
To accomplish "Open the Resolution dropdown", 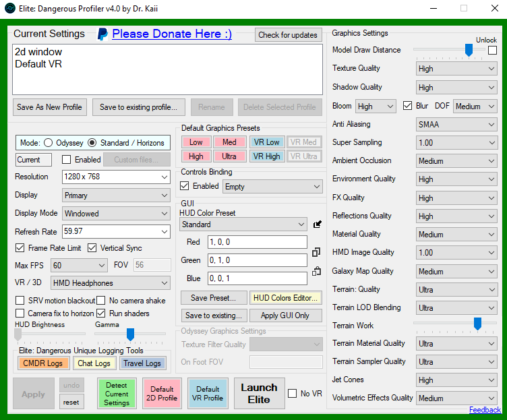I will [116, 177].
